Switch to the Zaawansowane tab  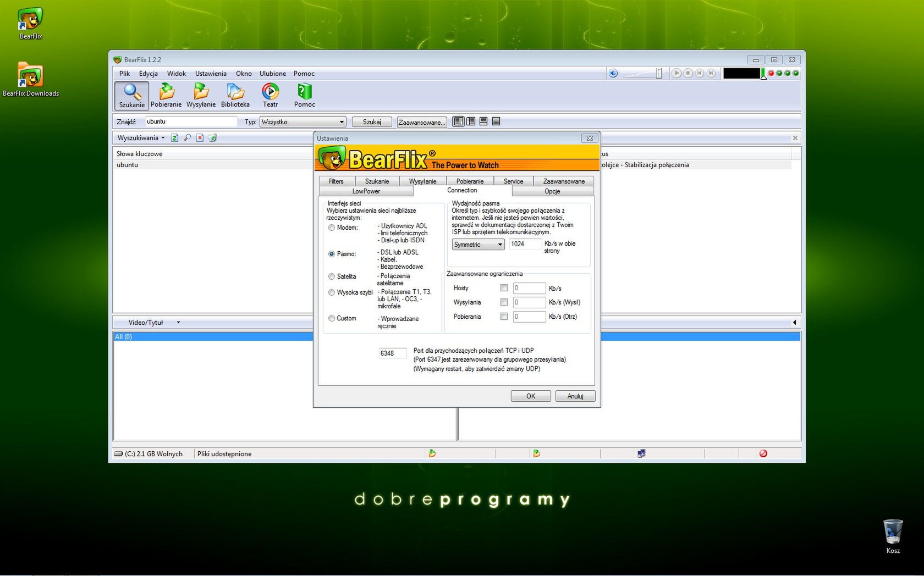564,181
